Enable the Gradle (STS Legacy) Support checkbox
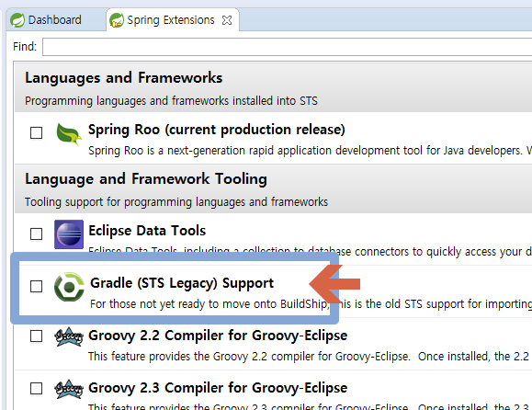 click(37, 286)
